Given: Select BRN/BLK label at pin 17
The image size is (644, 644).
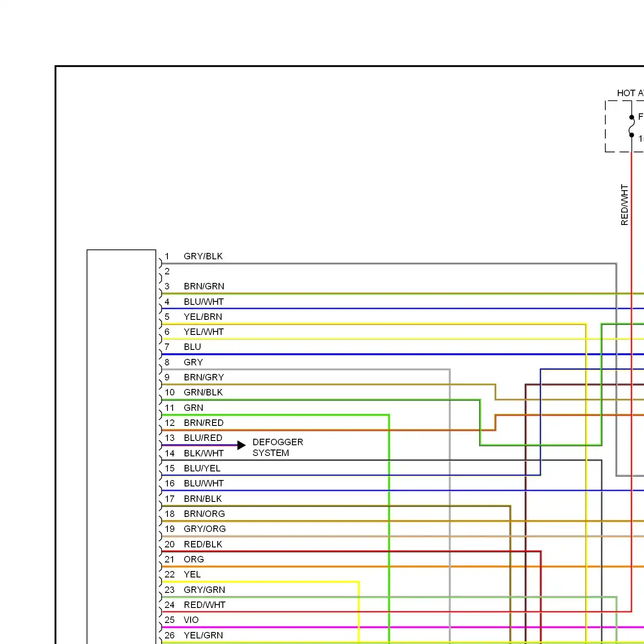Looking at the screenshot, I should (203, 499).
